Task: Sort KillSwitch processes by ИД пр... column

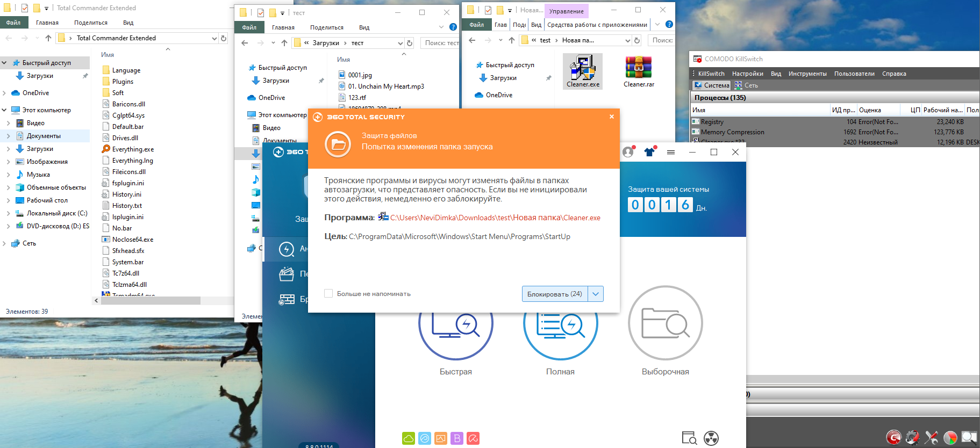Action: (843, 110)
